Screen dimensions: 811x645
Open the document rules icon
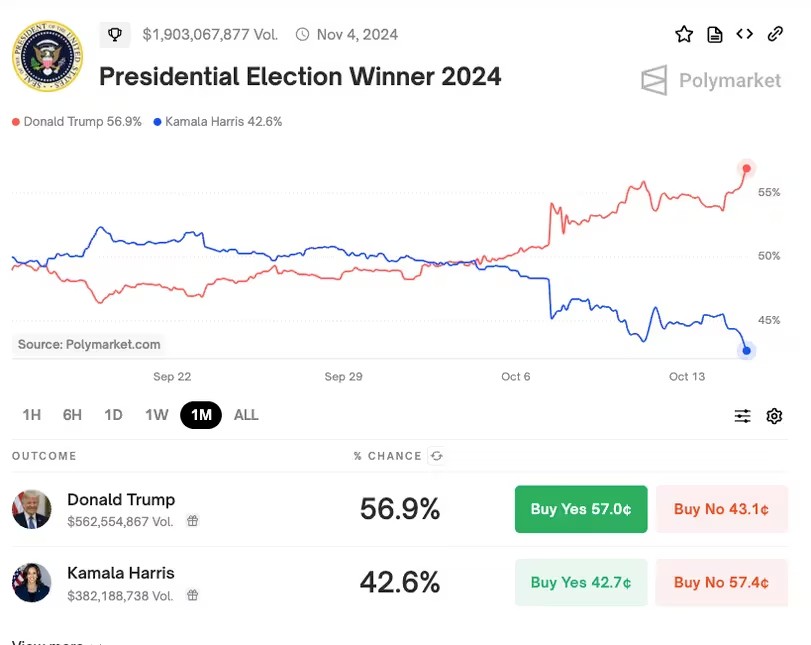pos(714,34)
